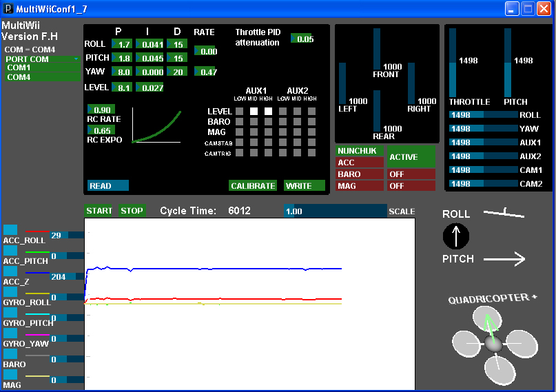Screen dimensions: 556x392
Task: Click the ROLL channel bar 1498
Action: 484,114
